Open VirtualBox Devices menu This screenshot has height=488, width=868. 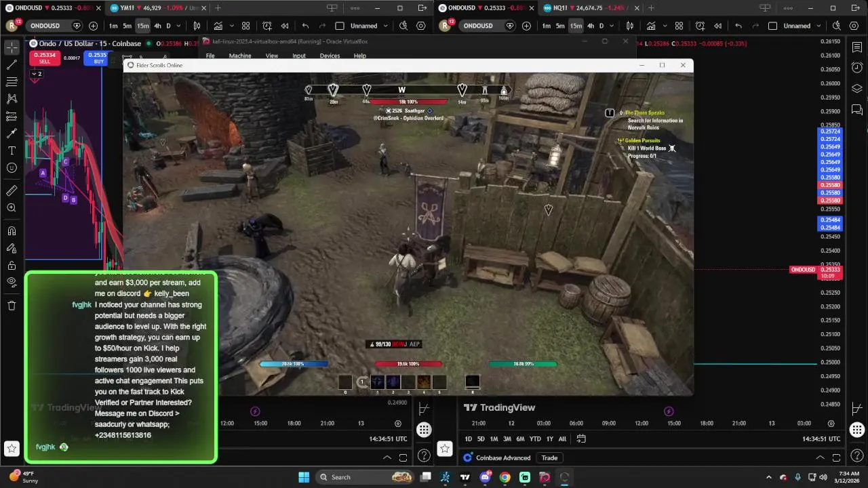click(x=330, y=56)
